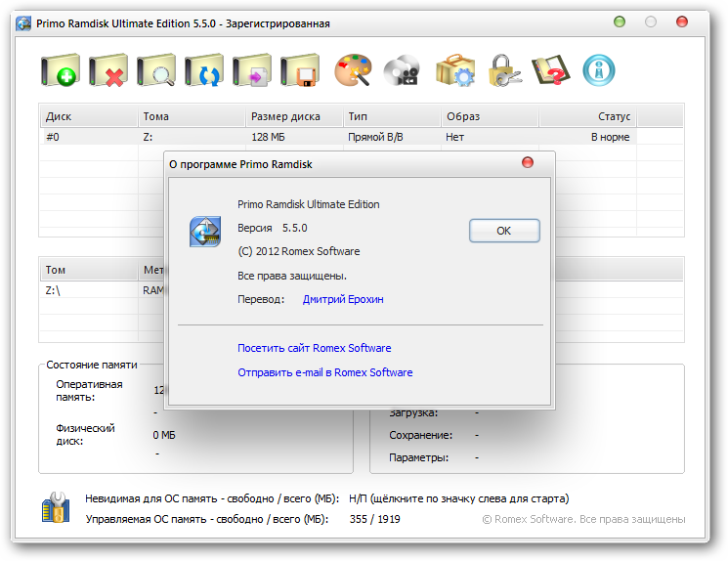
Task: Open options via the box with gear icon
Action: pyautogui.click(x=455, y=70)
